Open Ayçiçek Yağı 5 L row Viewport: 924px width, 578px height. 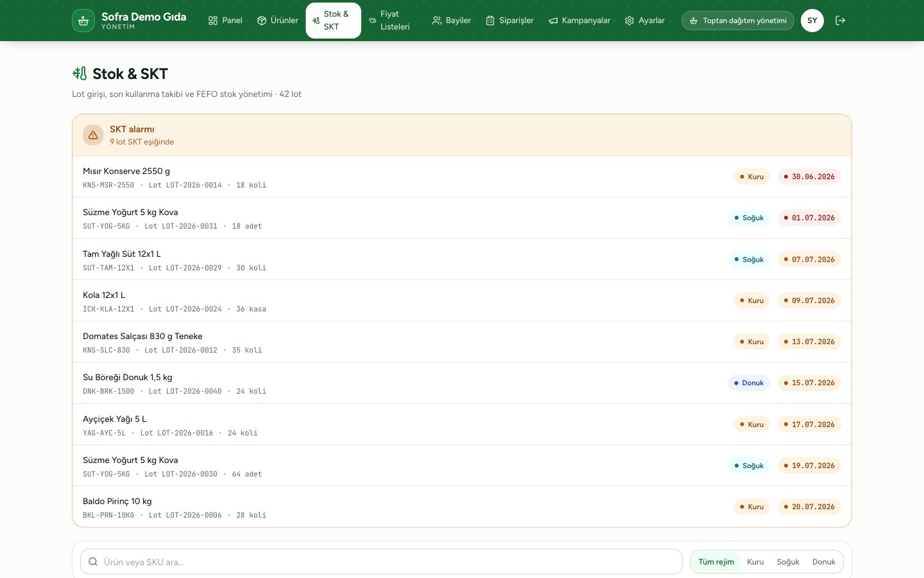click(462, 425)
